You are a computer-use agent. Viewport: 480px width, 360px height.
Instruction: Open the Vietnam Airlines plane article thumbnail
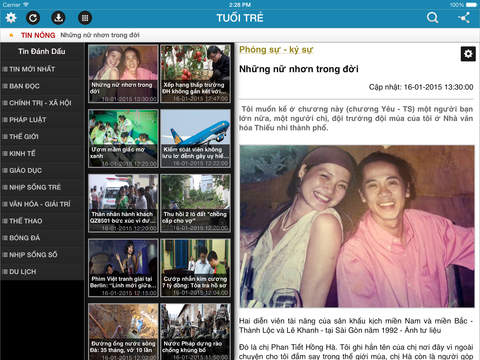click(x=195, y=138)
